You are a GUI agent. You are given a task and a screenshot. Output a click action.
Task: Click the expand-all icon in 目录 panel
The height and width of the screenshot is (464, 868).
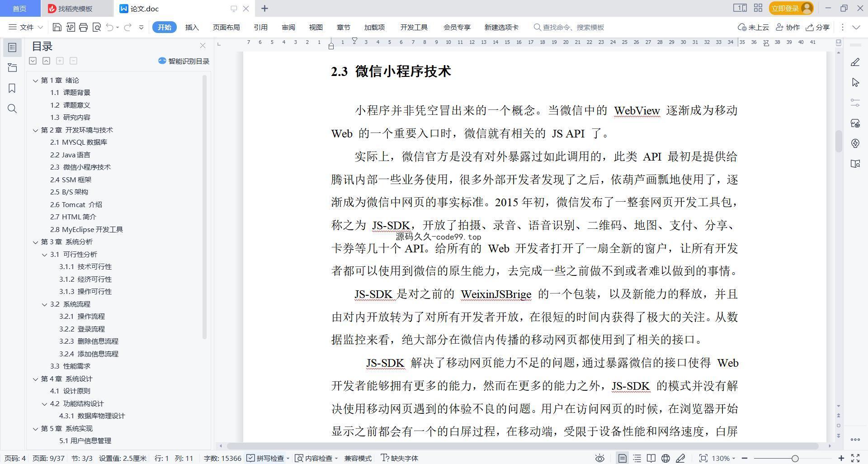pos(33,61)
